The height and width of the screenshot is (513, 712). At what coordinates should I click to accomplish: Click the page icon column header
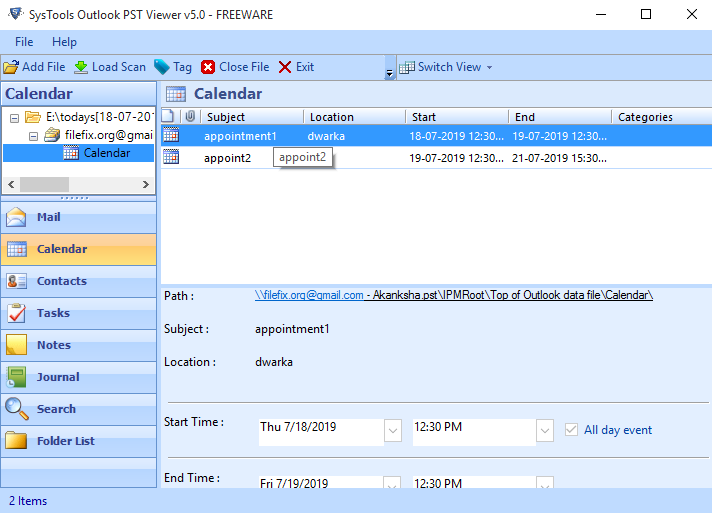pyautogui.click(x=168, y=116)
